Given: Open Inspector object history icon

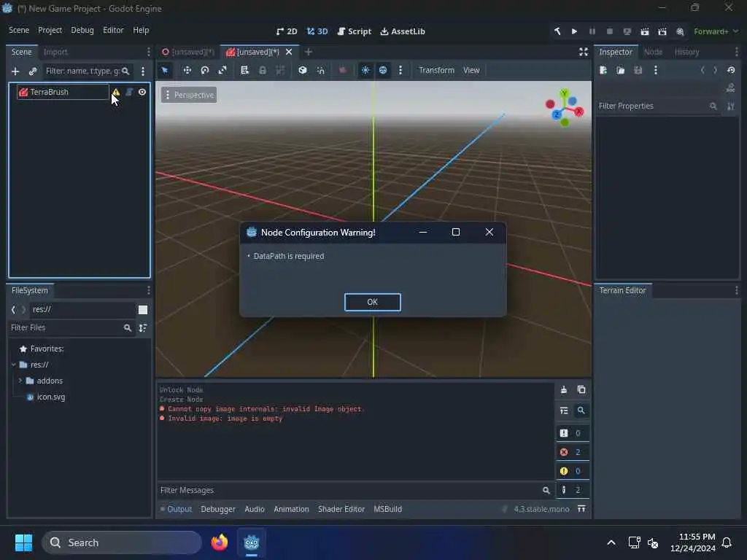Looking at the screenshot, I should [x=731, y=70].
